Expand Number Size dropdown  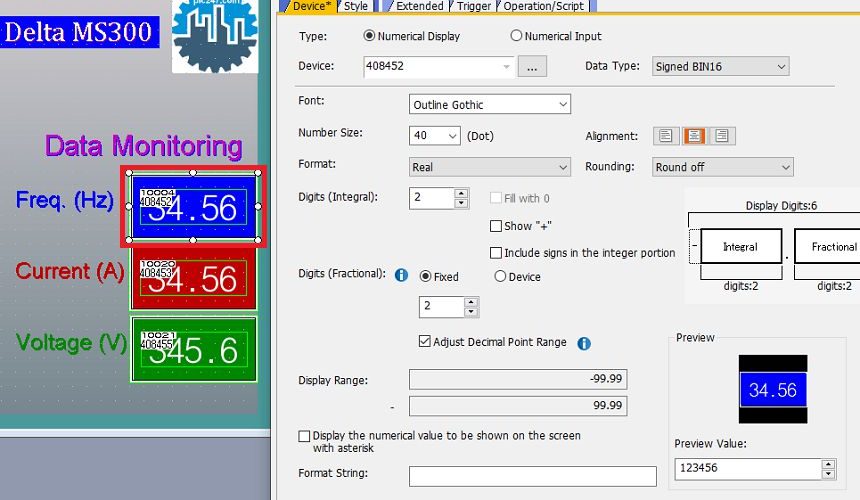452,135
